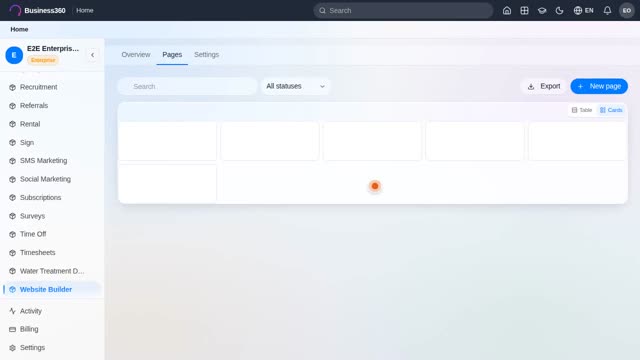Select Website Builder in the sidebar
The image size is (640, 360).
tap(52, 289)
